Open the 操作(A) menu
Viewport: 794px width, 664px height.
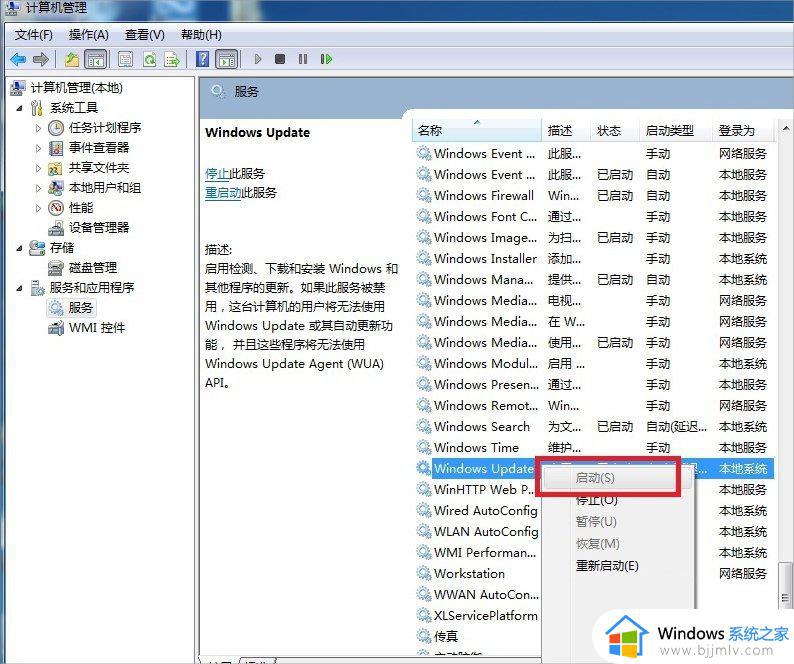(89, 35)
